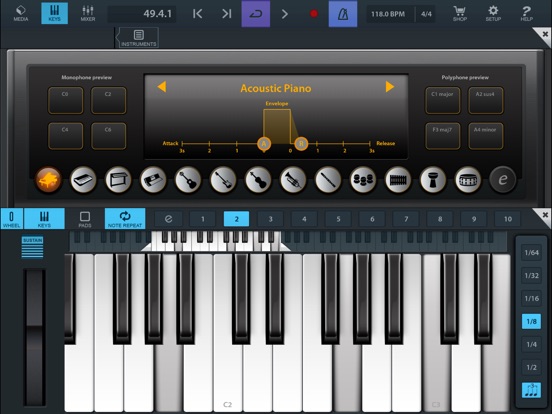Screen dimensions: 552x414
Task: Select the violin strings instrument icon
Action: (258, 180)
